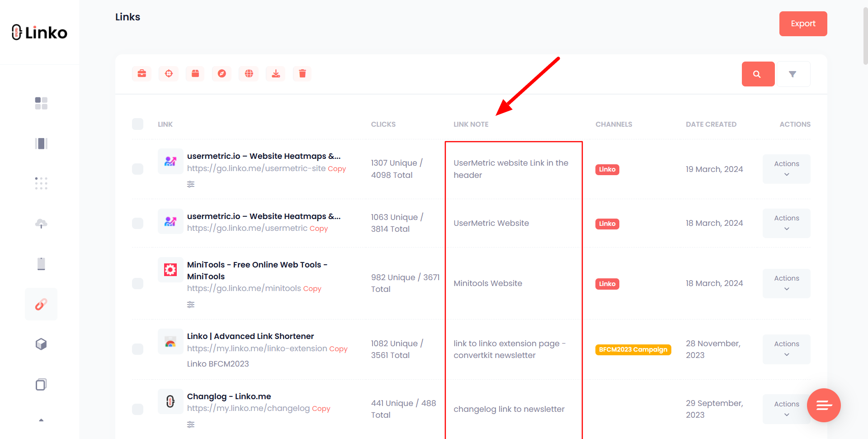Copy the go.linko.me/usermetric short link
The width and height of the screenshot is (868, 439).
pos(319,229)
